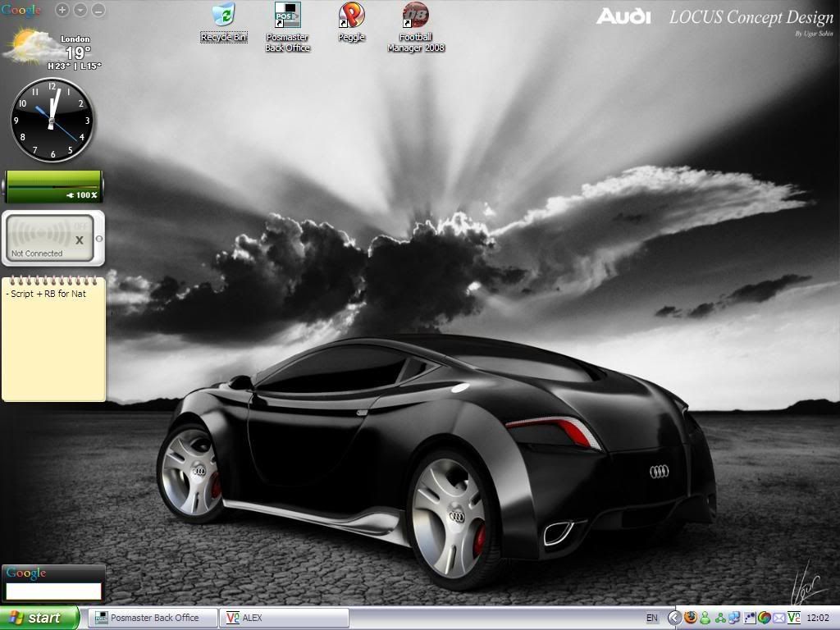Click the H23° L15° forecast text
This screenshot has width=840, height=630.
click(x=74, y=66)
